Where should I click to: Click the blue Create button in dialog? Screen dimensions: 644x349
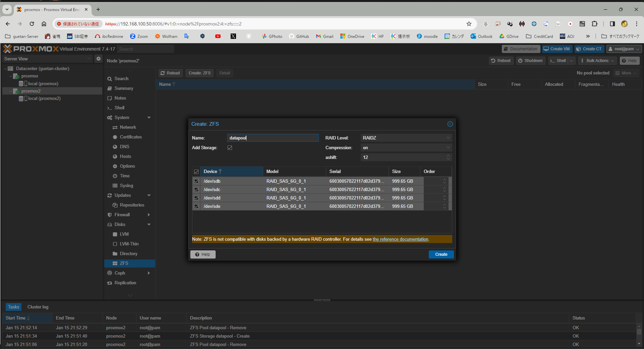[x=441, y=254]
